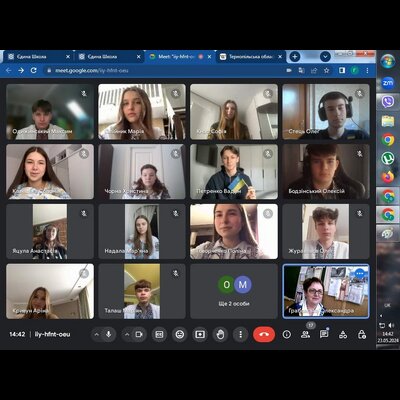Click the browser reload button
Image resolution: width=400 pixels, height=400 pixels.
[x=34, y=70]
